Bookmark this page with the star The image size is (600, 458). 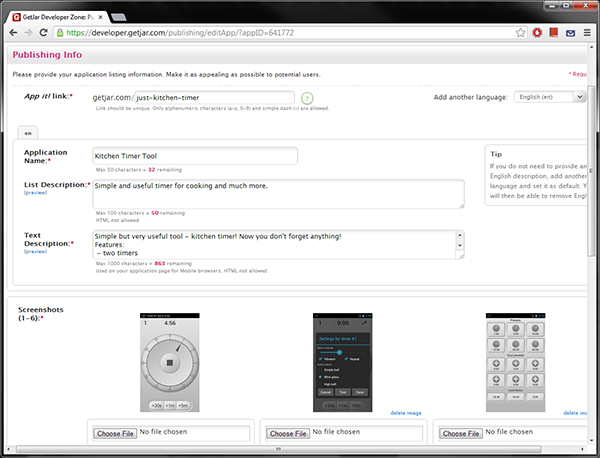[x=520, y=33]
